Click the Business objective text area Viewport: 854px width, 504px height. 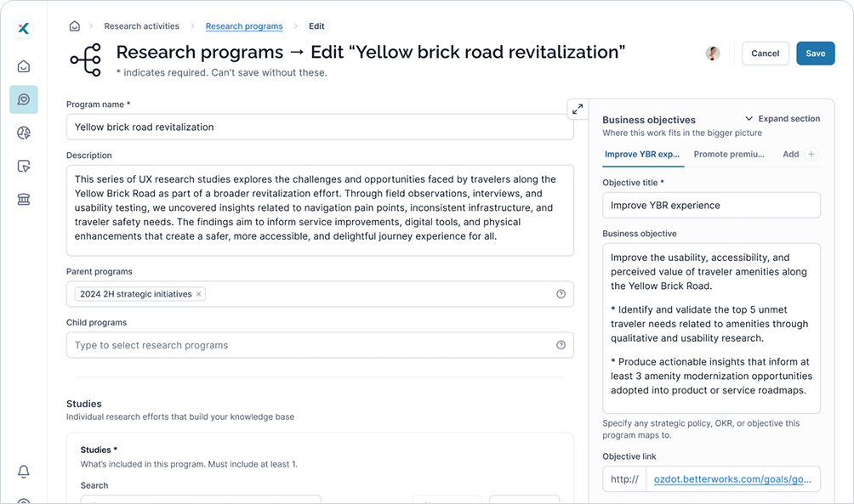coord(711,328)
